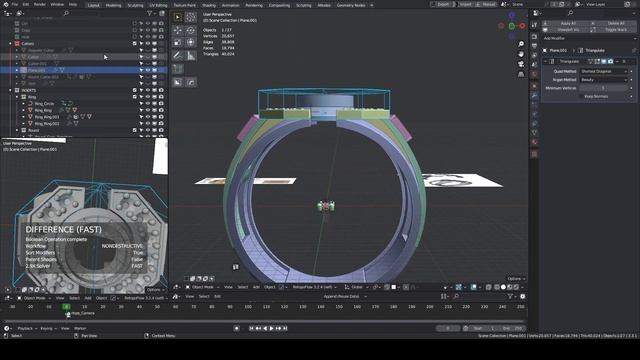Toggle INSERTS collection exclude checkbox

pos(135,90)
